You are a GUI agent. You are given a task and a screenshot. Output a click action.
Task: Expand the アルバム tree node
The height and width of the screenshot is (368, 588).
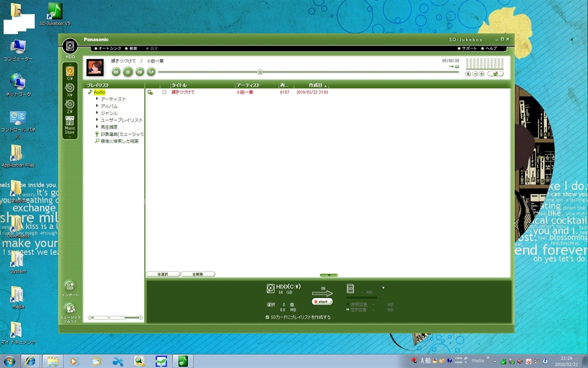(97, 106)
